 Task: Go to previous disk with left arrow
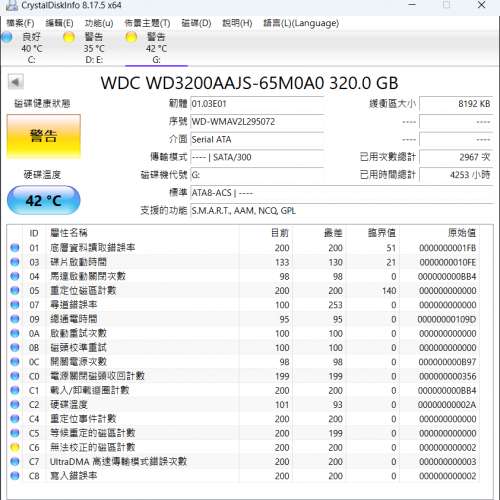(x=16, y=82)
